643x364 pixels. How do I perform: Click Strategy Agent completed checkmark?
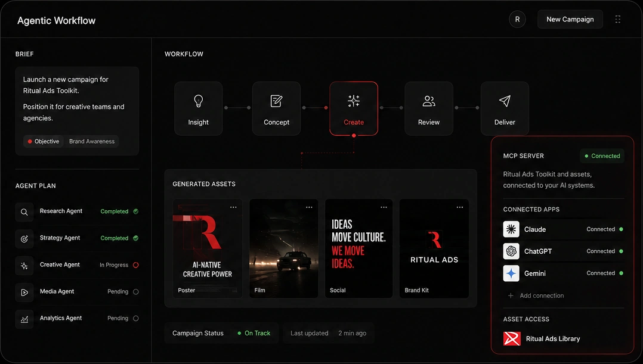[x=136, y=238]
